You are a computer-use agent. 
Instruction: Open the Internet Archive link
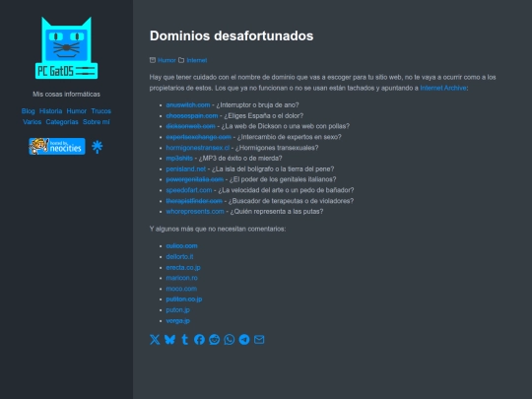point(443,88)
